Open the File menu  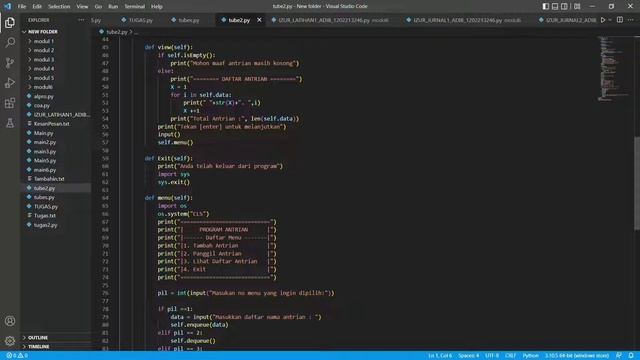pyautogui.click(x=22, y=7)
